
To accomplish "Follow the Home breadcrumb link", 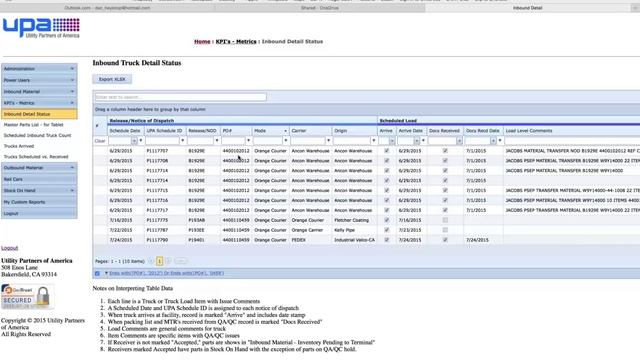I will coord(202,41).
